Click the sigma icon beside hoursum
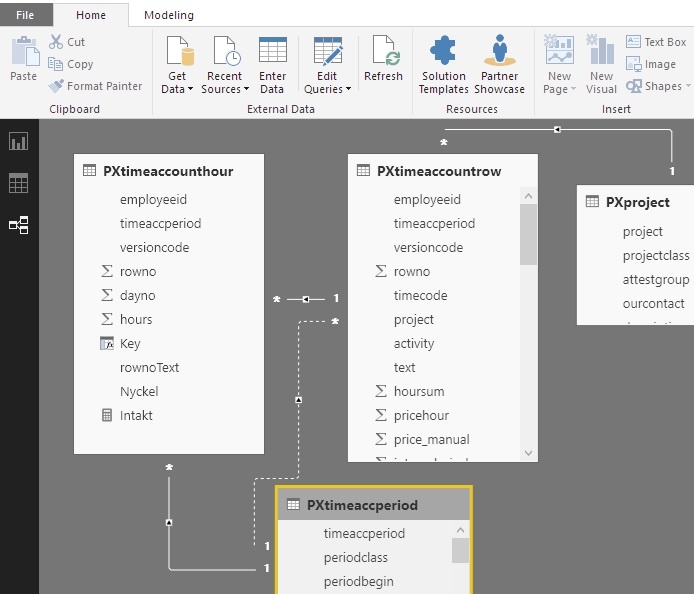The height and width of the screenshot is (594, 694). pyautogui.click(x=381, y=391)
